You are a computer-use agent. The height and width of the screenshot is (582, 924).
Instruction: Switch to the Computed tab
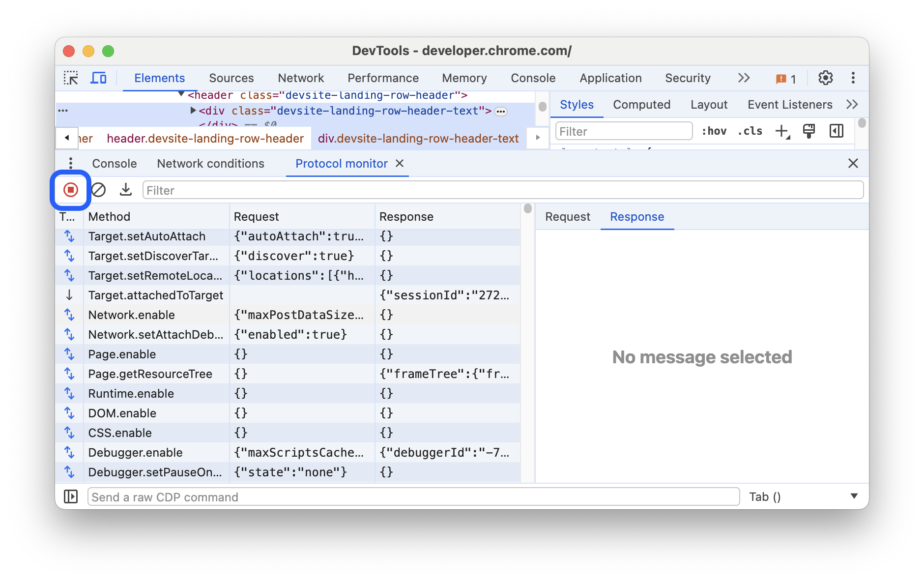point(641,104)
